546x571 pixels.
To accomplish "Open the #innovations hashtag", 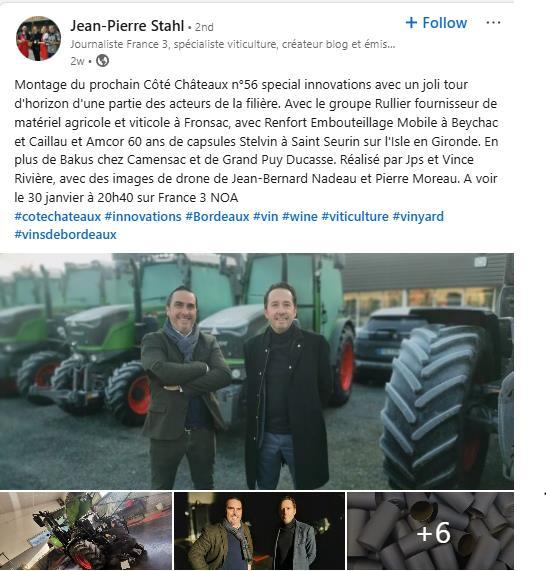I will [x=143, y=216].
